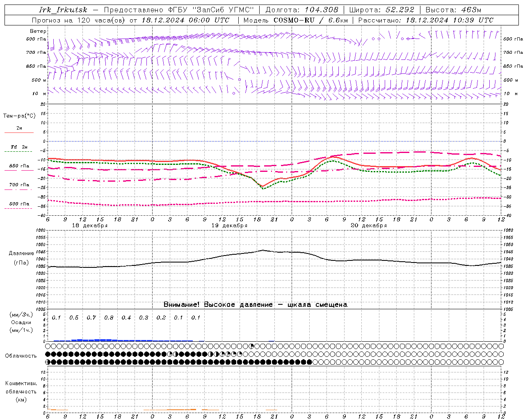Click the "Давление" pressure panel label
Image resolution: width=525 pixels, height=420 pixels.
[x=21, y=253]
